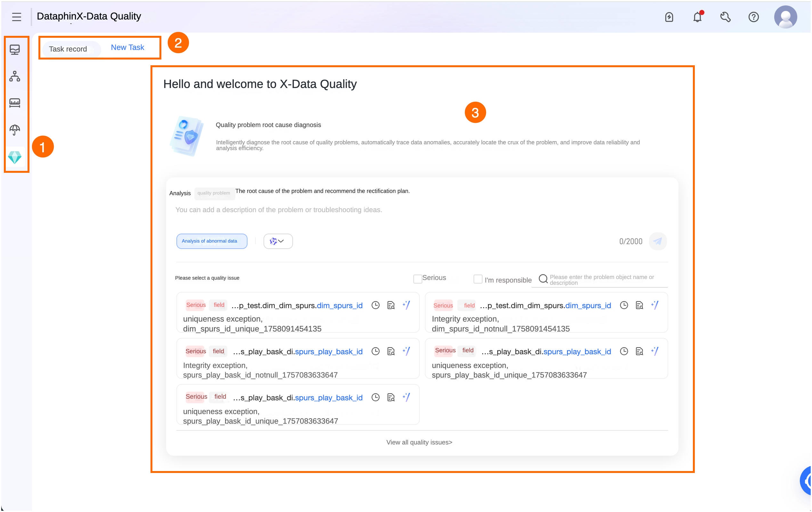The height and width of the screenshot is (512, 812).
Task: Click history clock icon on first issue card
Action: (x=375, y=305)
